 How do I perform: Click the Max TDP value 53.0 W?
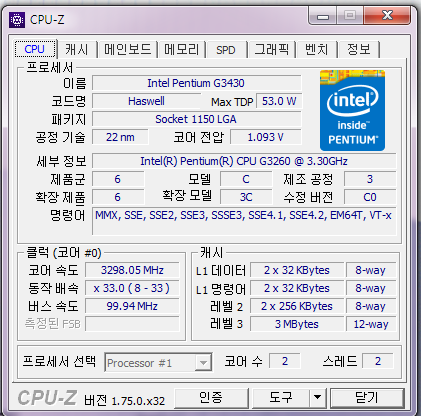(279, 101)
